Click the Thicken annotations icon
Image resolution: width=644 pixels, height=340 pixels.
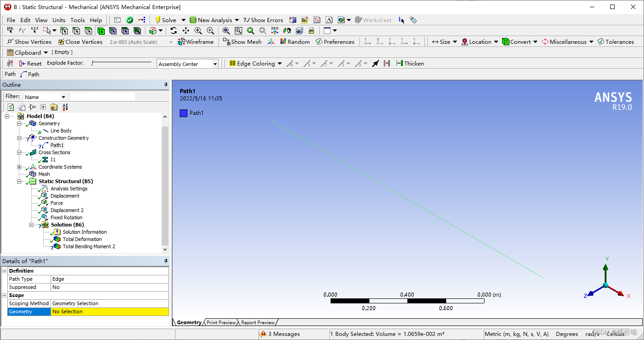click(x=410, y=63)
